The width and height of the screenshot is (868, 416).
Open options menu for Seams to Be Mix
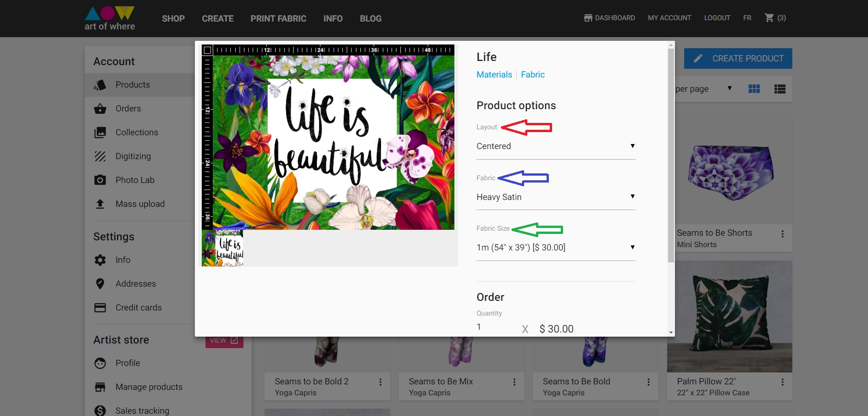[x=514, y=382]
